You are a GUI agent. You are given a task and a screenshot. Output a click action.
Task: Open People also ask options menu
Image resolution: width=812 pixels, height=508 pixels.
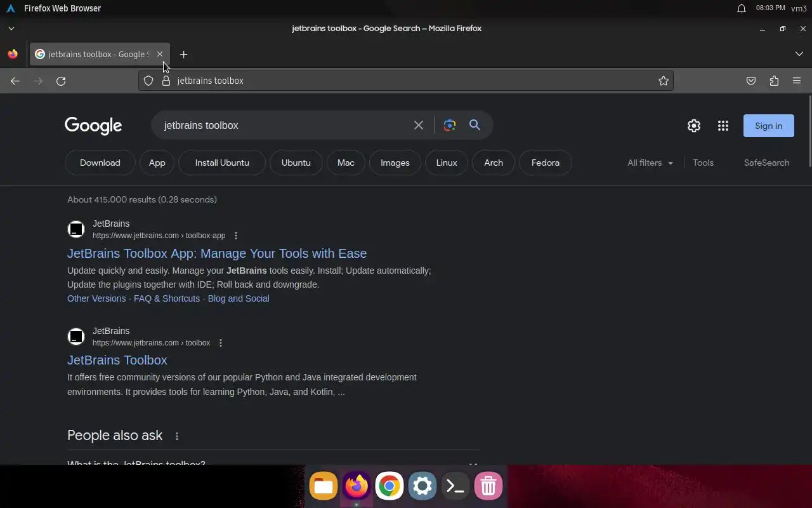click(177, 436)
